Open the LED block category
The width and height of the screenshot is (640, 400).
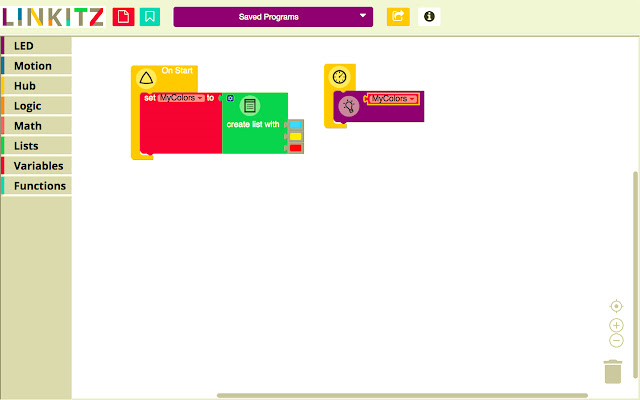click(36, 46)
